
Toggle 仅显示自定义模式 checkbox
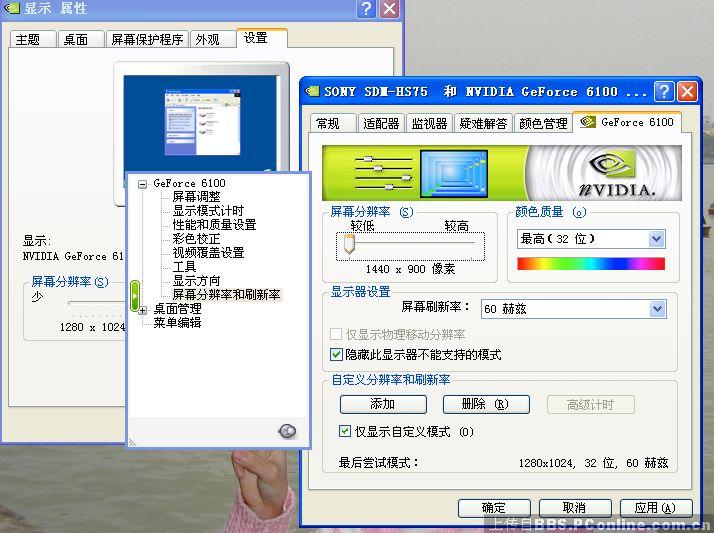point(345,431)
